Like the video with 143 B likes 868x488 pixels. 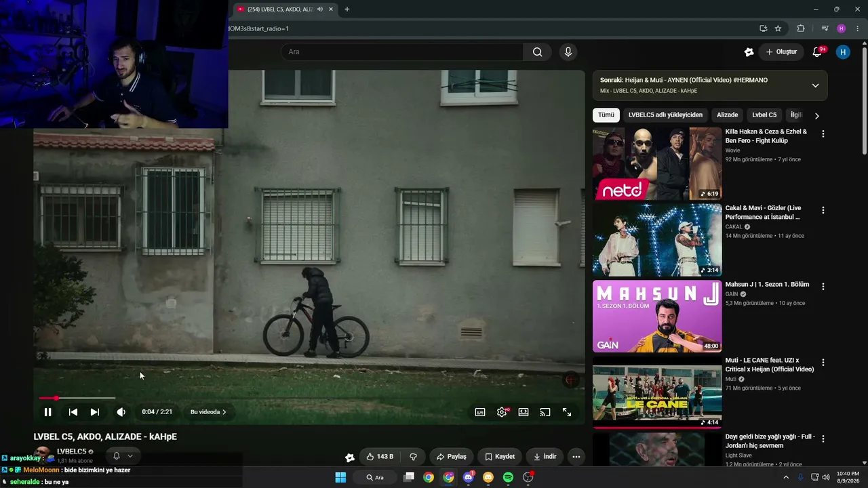pos(380,457)
